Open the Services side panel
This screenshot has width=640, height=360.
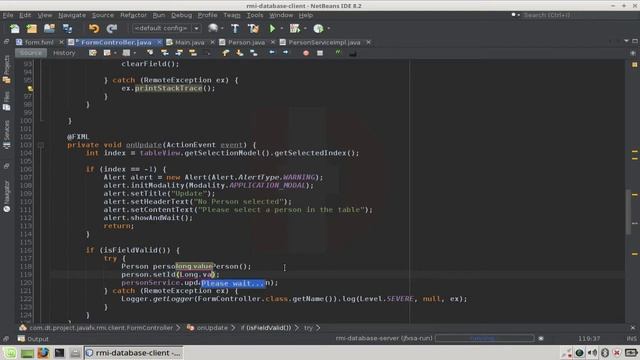tap(7, 135)
